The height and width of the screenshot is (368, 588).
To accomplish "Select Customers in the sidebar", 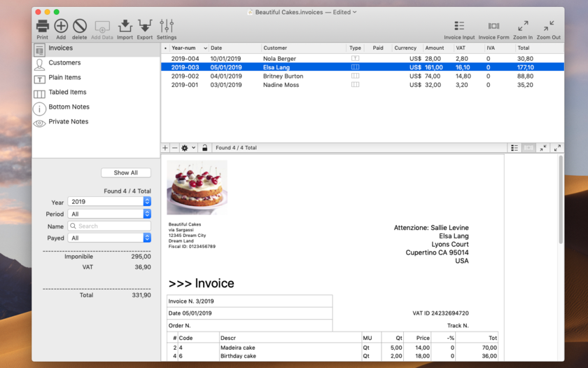I will (64, 63).
